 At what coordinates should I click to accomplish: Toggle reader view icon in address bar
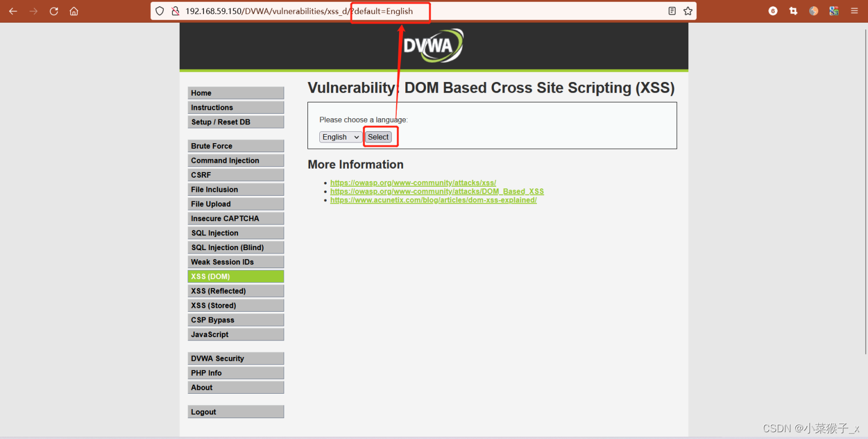coord(672,11)
